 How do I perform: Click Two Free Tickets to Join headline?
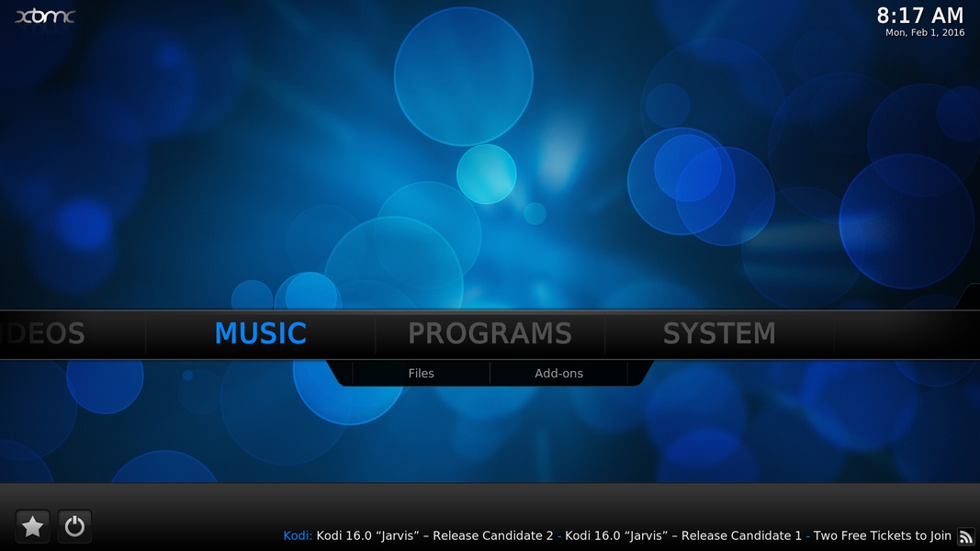pyautogui.click(x=882, y=535)
